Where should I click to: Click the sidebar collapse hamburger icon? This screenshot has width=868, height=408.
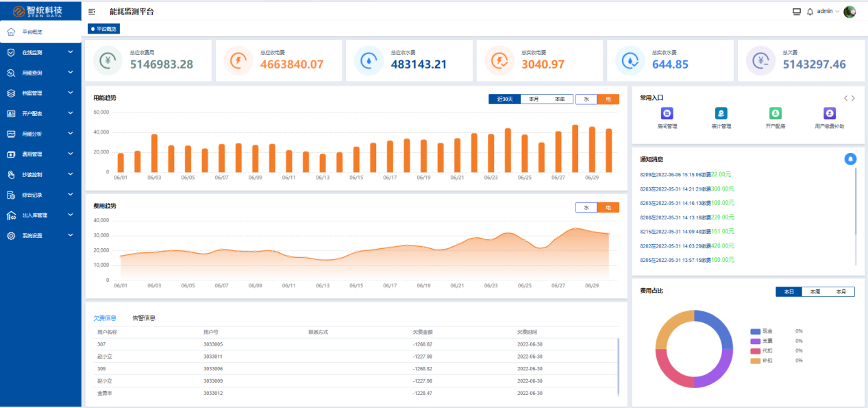92,12
